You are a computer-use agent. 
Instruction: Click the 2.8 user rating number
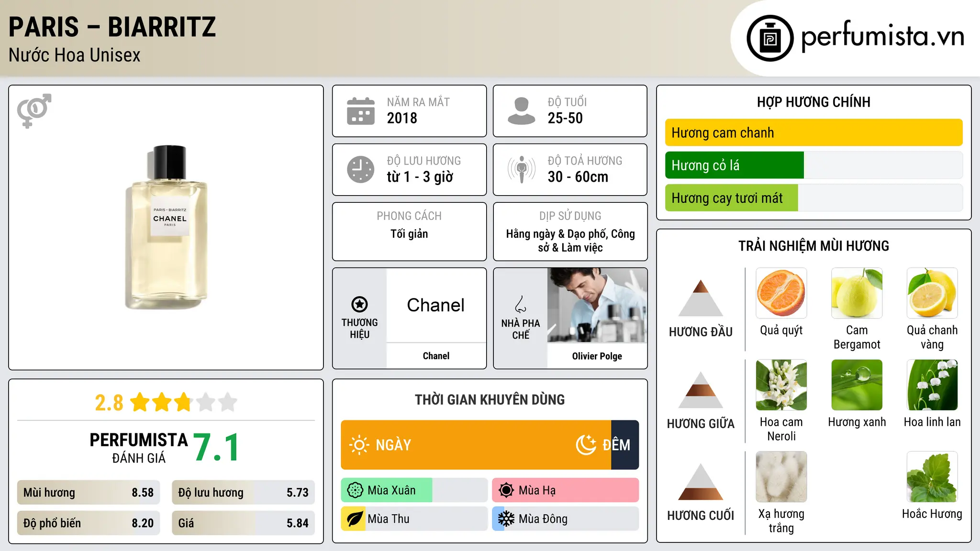[x=109, y=403]
